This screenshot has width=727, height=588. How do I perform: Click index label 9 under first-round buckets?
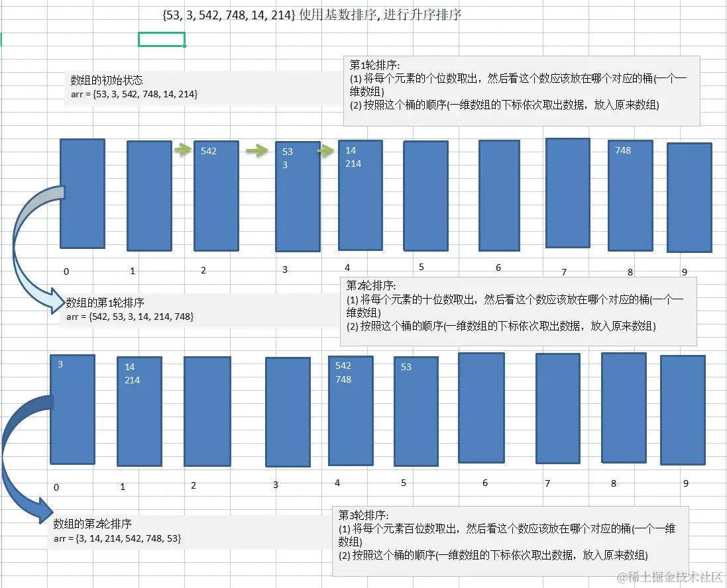pos(685,272)
